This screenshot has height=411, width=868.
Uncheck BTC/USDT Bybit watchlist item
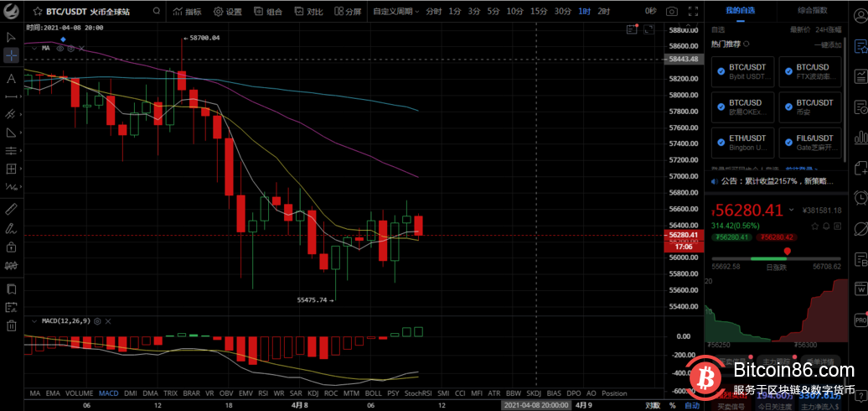[x=721, y=71]
